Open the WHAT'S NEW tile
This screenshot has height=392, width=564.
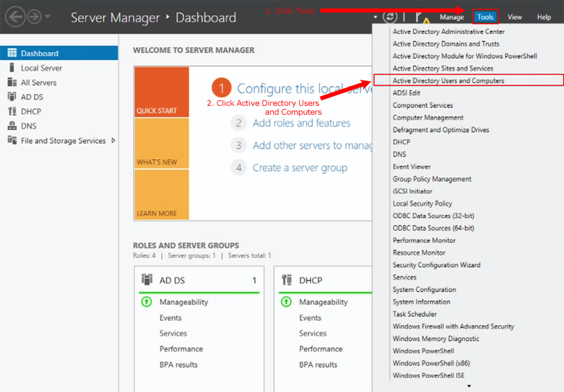click(162, 143)
